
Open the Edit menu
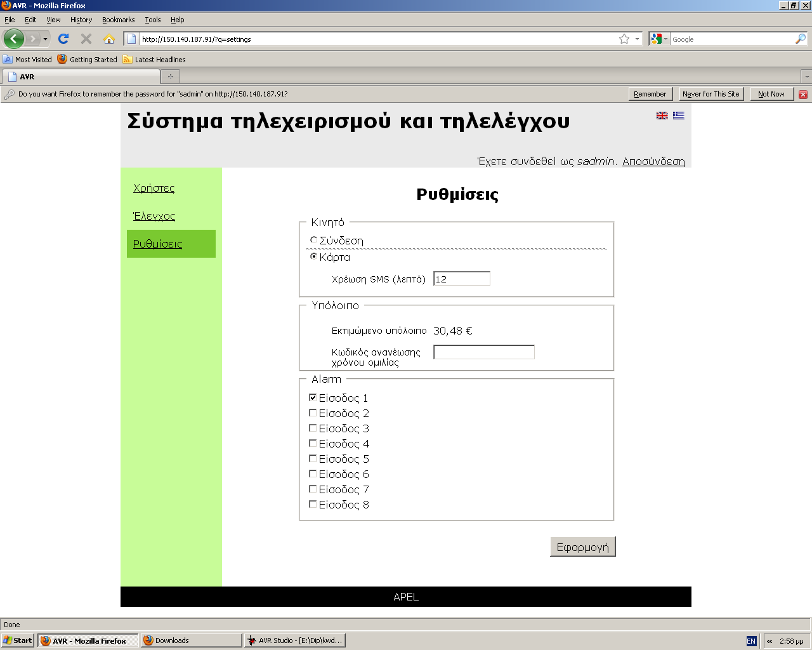[x=30, y=20]
